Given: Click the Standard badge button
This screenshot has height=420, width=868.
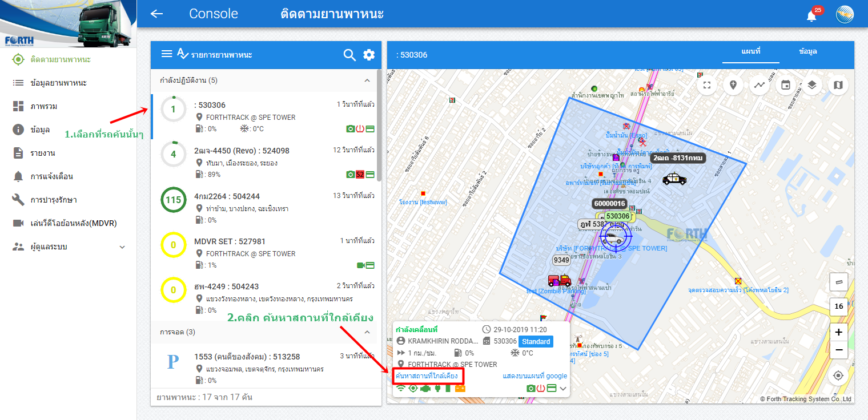Looking at the screenshot, I should pyautogui.click(x=536, y=341).
